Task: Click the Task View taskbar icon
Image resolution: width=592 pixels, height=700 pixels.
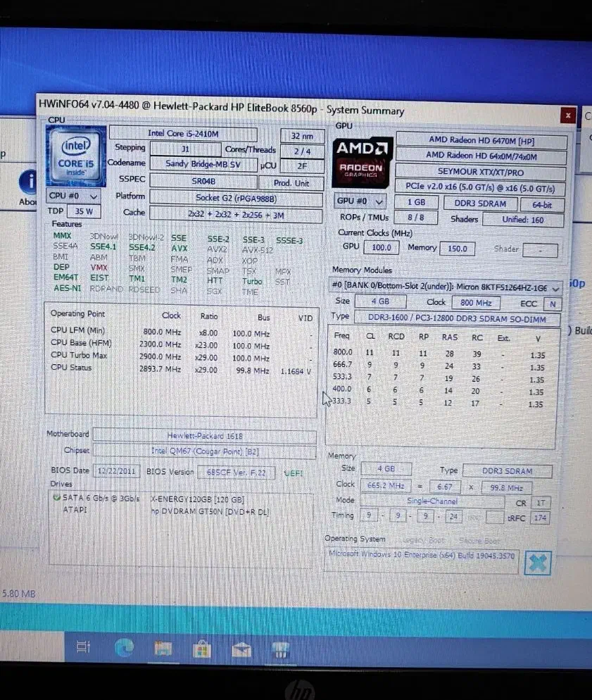Action: tap(84, 646)
